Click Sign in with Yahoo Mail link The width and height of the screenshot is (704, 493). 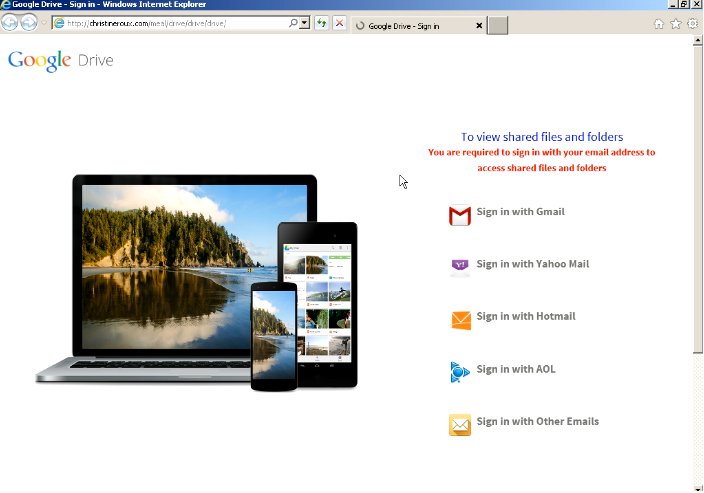click(532, 264)
